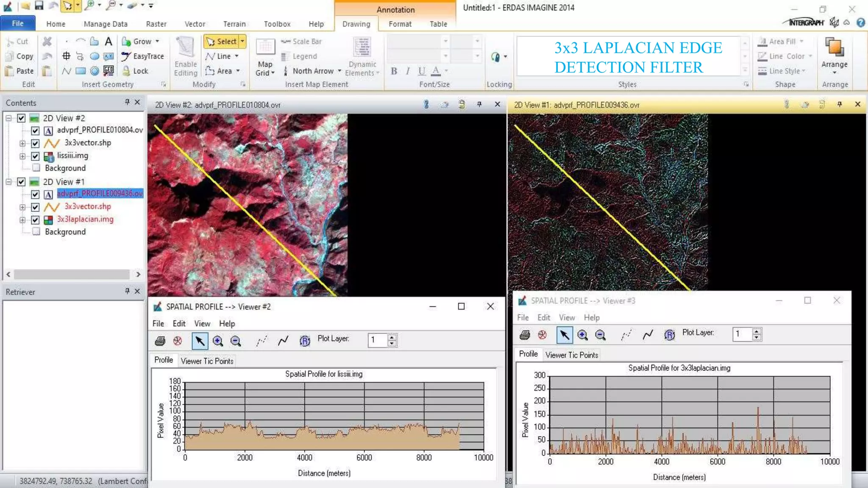Increase Plot Layer value in Viewer #3
Viewport: 868px width, 488px height.
pyautogui.click(x=757, y=331)
